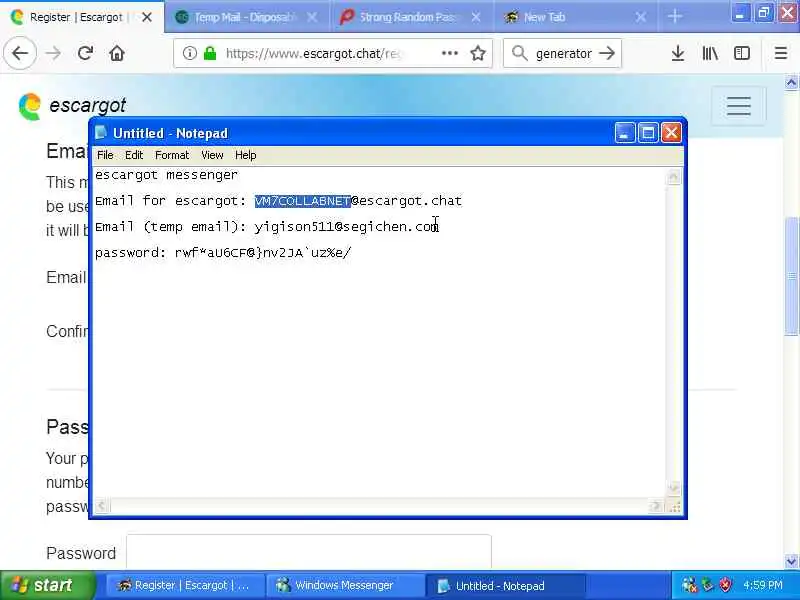Switch to Register | Escargot taskbar button
Screen dimensions: 800x600
(x=184, y=585)
